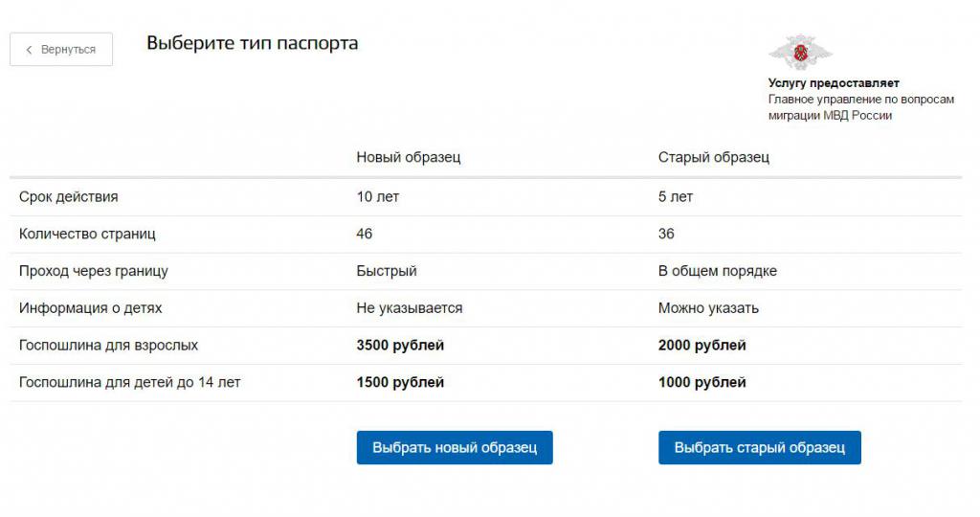Select the "Госпошлина для взрослых" row label
Screen dimensions: 980x517
[109, 345]
